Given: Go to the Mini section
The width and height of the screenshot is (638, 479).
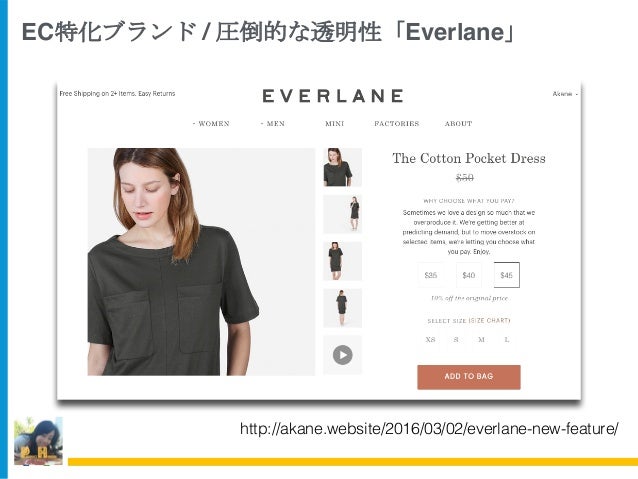Looking at the screenshot, I should click(x=334, y=123).
